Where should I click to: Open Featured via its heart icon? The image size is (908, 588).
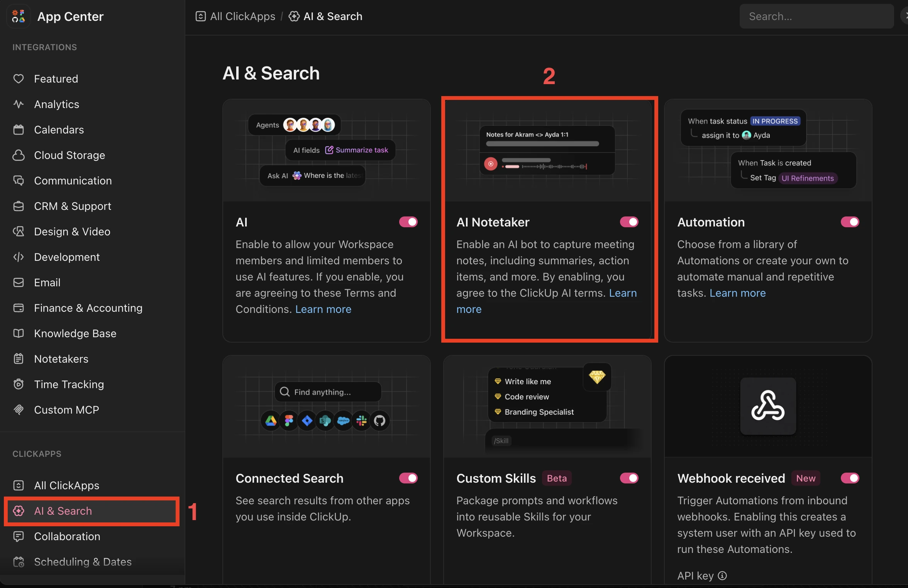click(x=19, y=79)
